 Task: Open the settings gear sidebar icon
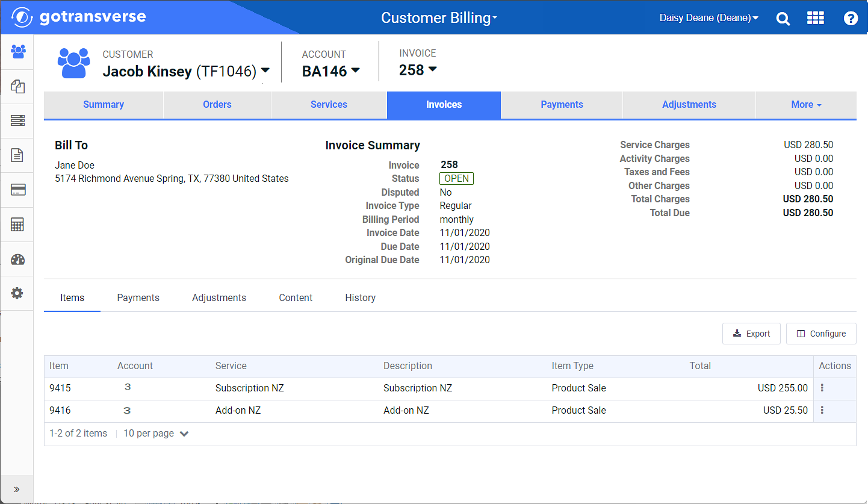(x=17, y=293)
